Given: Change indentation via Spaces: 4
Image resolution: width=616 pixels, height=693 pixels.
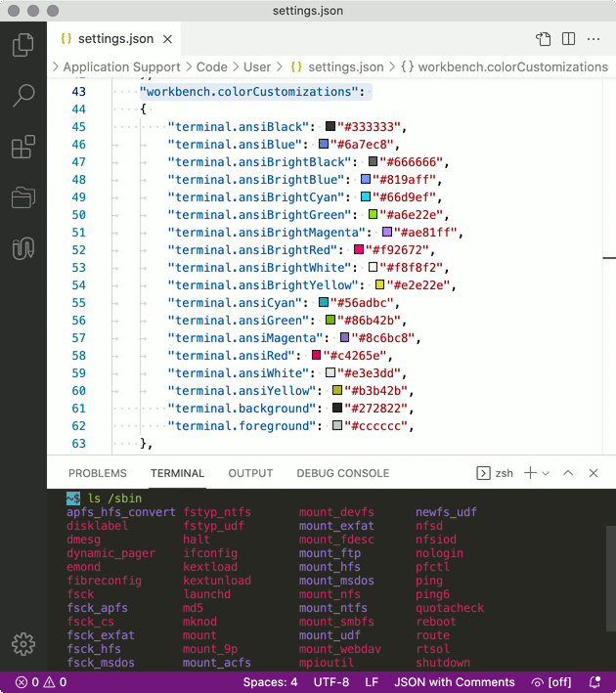Looking at the screenshot, I should click(270, 682).
